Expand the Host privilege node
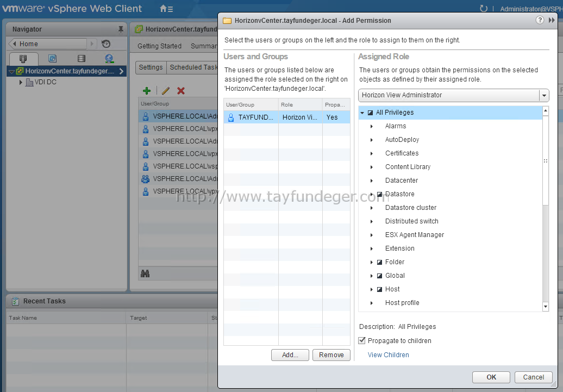The width and height of the screenshot is (563, 392). pyautogui.click(x=372, y=290)
